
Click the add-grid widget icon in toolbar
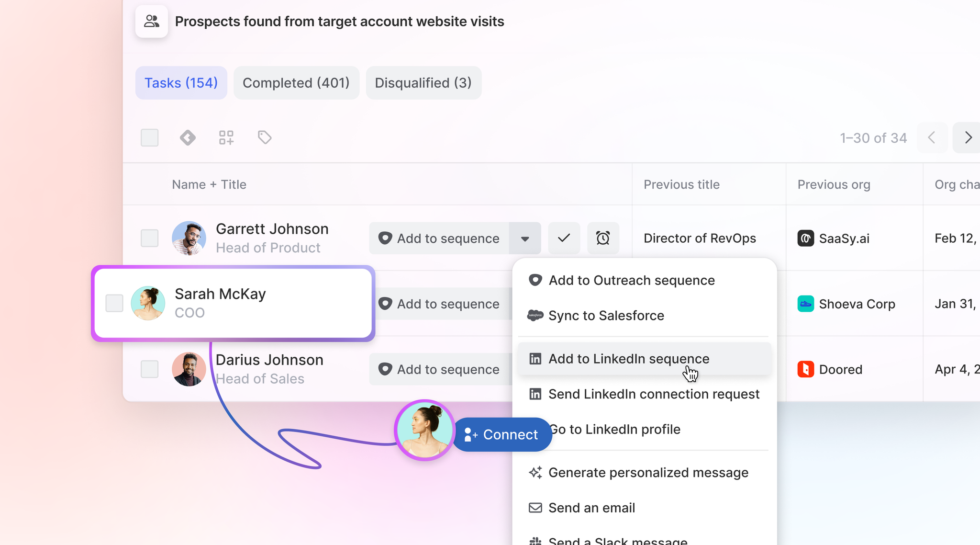226,138
